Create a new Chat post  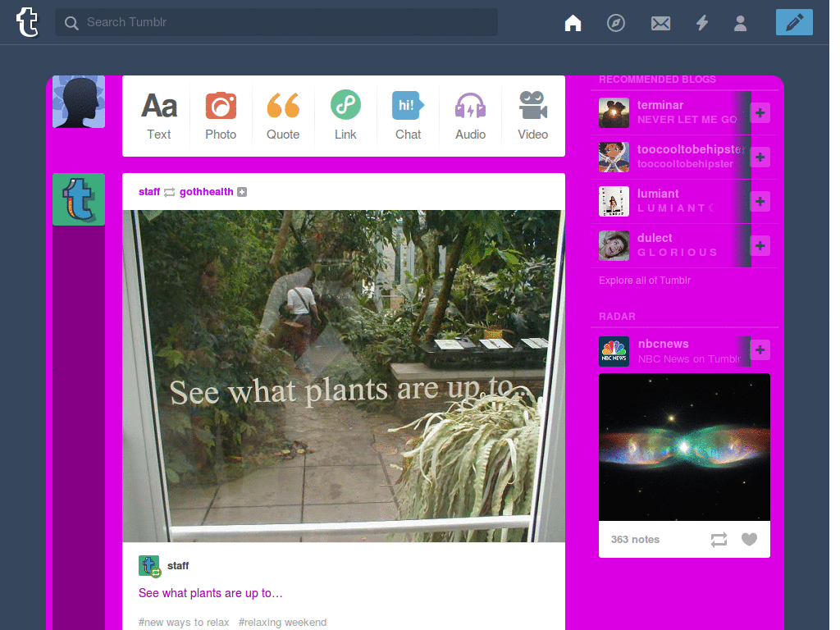(408, 116)
